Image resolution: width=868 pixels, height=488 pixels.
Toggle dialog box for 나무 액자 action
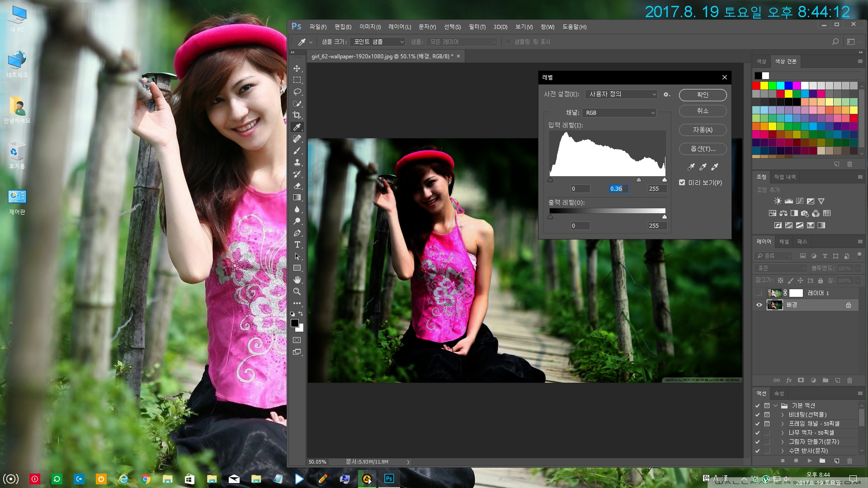(767, 433)
